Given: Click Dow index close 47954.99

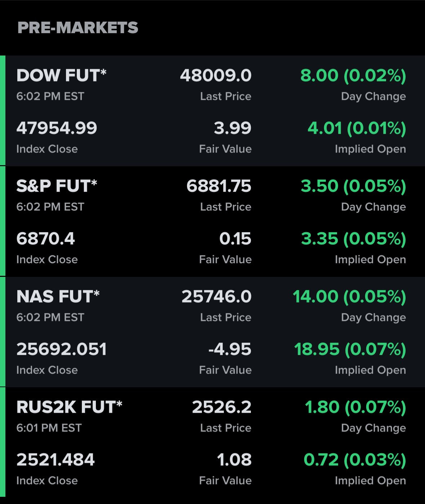Looking at the screenshot, I should click(57, 128).
